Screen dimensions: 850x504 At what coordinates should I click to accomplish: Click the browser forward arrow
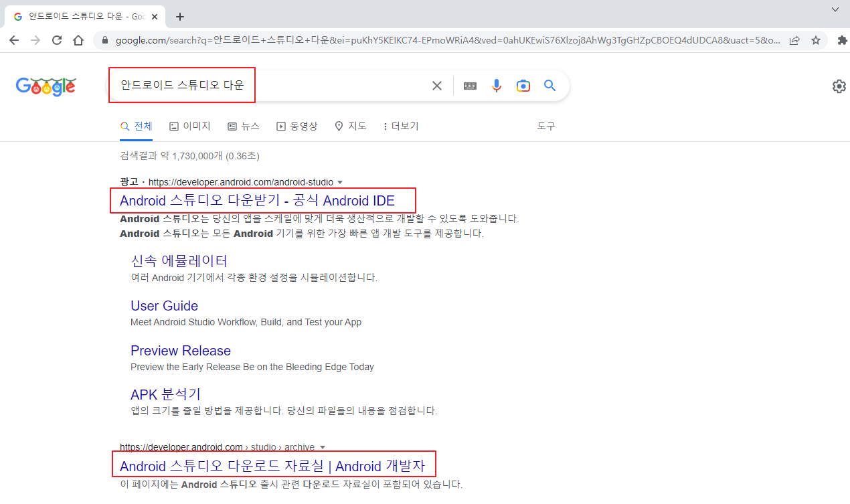[x=35, y=40]
